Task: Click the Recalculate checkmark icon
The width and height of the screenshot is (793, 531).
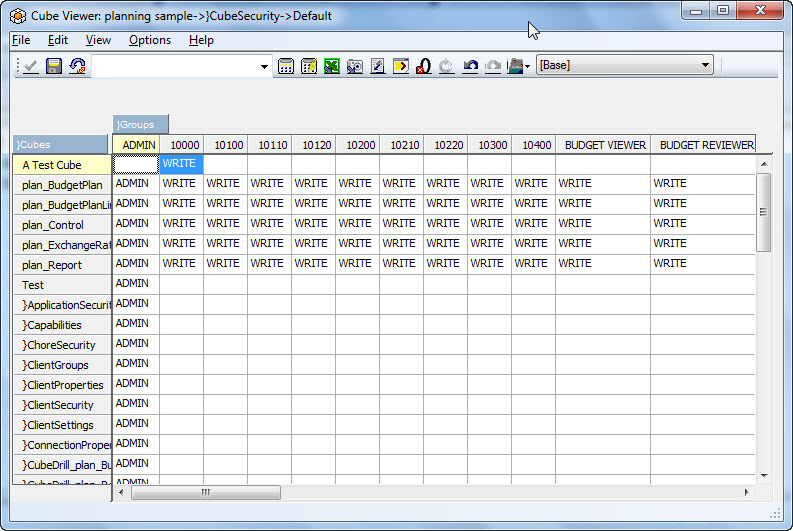Action: (x=30, y=66)
